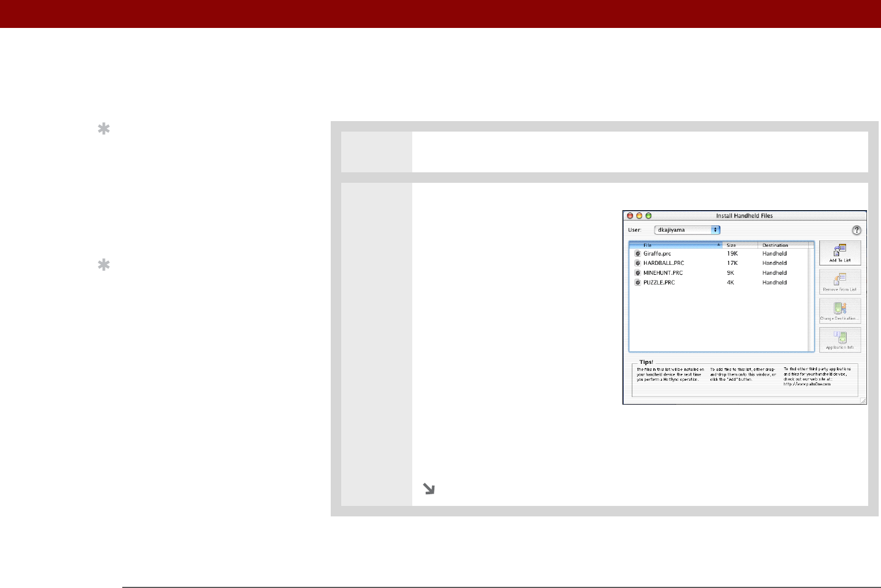This screenshot has height=588, width=881.
Task: Select the HARDBALL.PRC file name
Action: (663, 263)
